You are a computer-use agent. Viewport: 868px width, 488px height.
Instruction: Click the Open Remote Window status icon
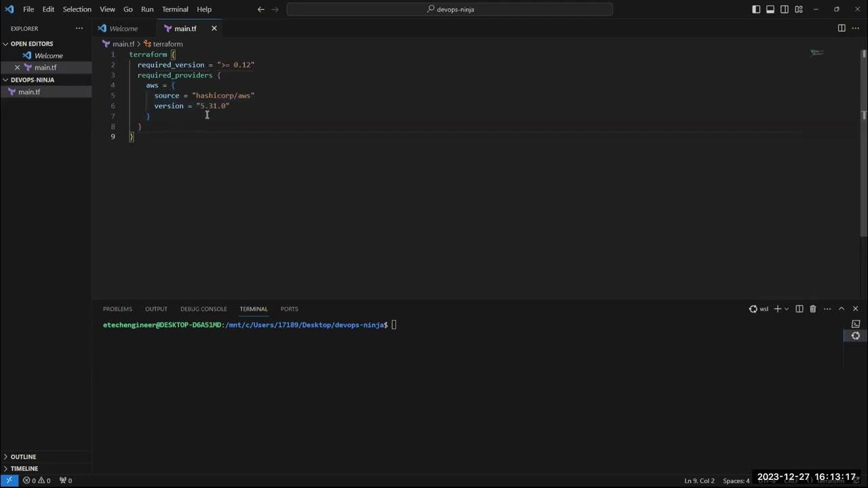coord(9,481)
